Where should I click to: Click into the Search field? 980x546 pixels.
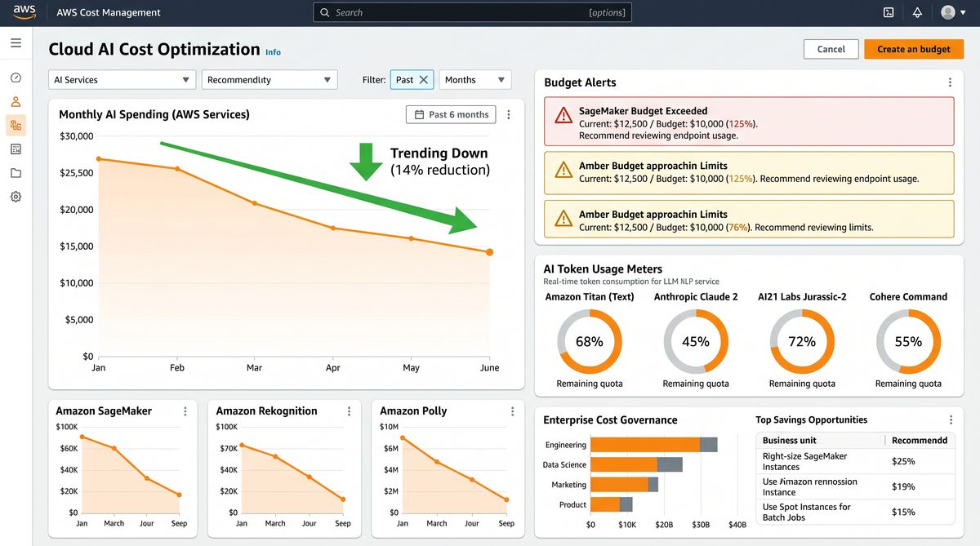tap(472, 12)
